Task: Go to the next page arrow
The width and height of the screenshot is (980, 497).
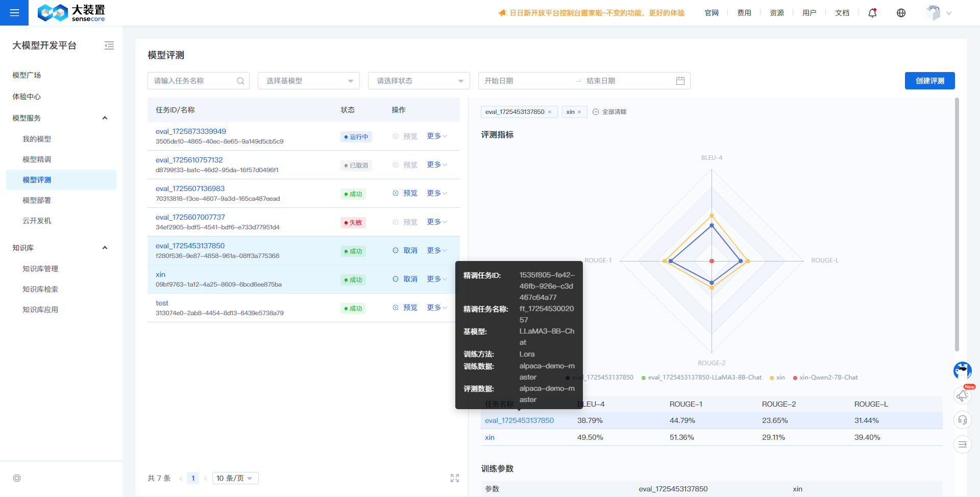Action: (205, 479)
